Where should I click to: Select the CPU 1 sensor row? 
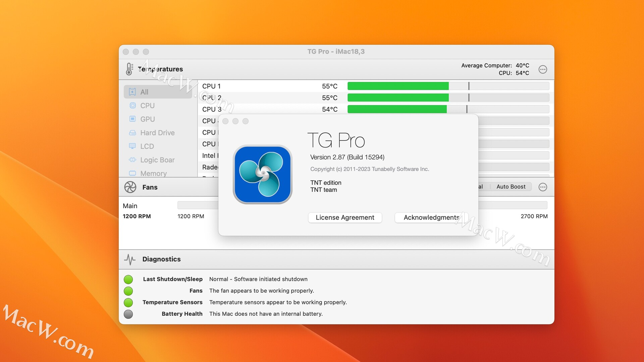(376, 86)
